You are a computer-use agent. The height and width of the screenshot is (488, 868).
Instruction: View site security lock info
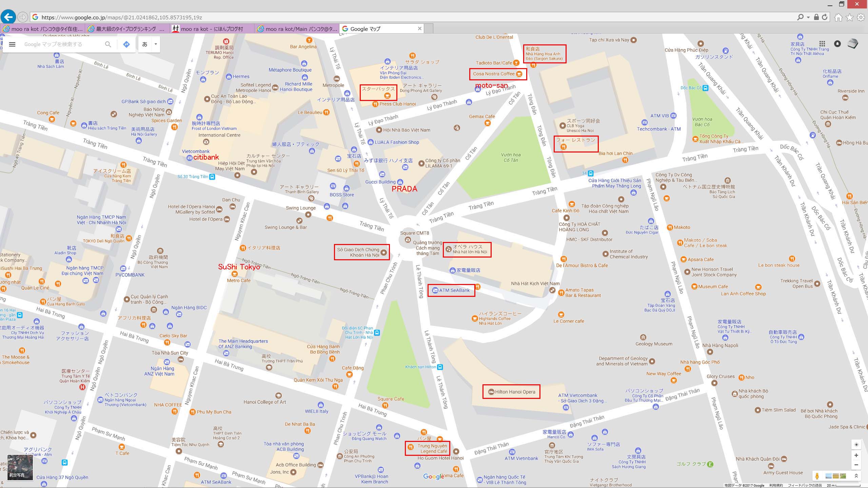816,17
